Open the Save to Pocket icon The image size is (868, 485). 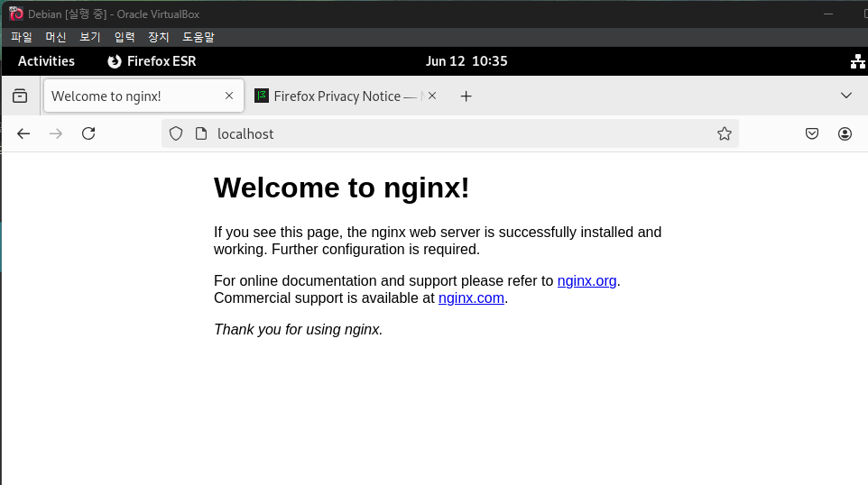[x=812, y=133]
